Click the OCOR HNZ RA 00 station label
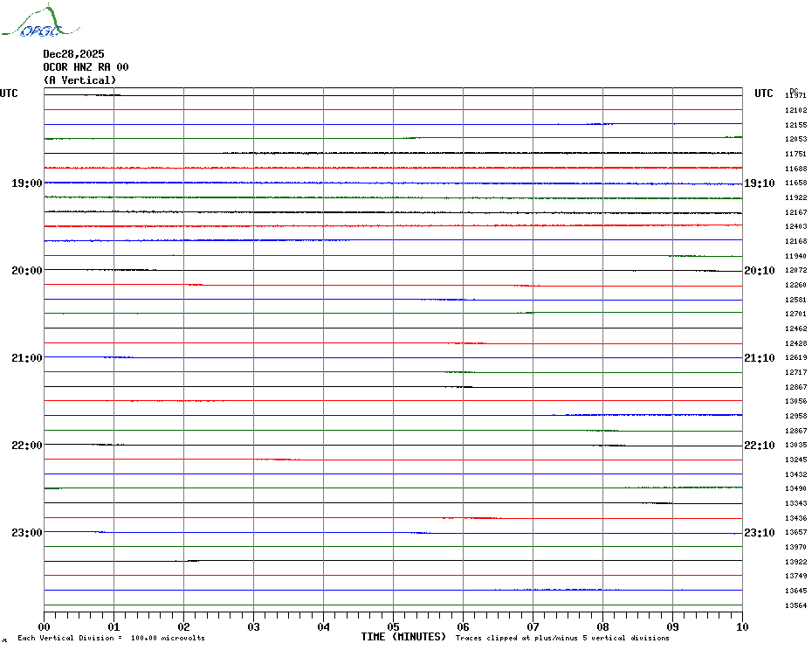Viewport: 812px width, 650px height. (x=86, y=67)
